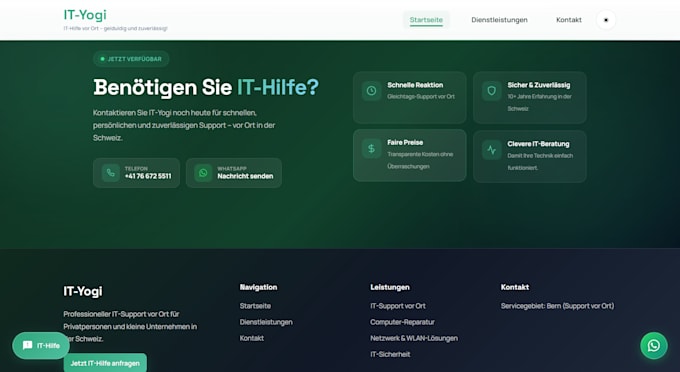Open the floating WhatsApp round button
The height and width of the screenshot is (372, 680).
pos(654,346)
